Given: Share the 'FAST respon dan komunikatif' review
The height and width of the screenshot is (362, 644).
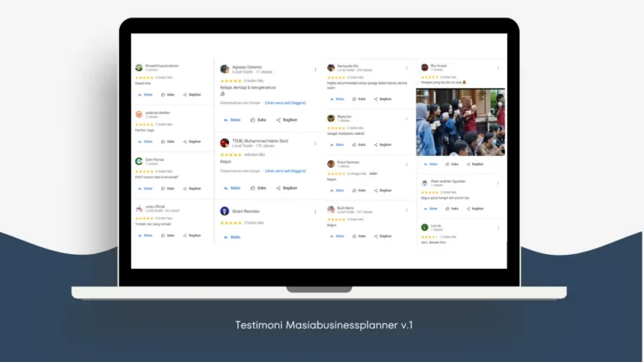Looking at the screenshot, I should [x=192, y=189].
